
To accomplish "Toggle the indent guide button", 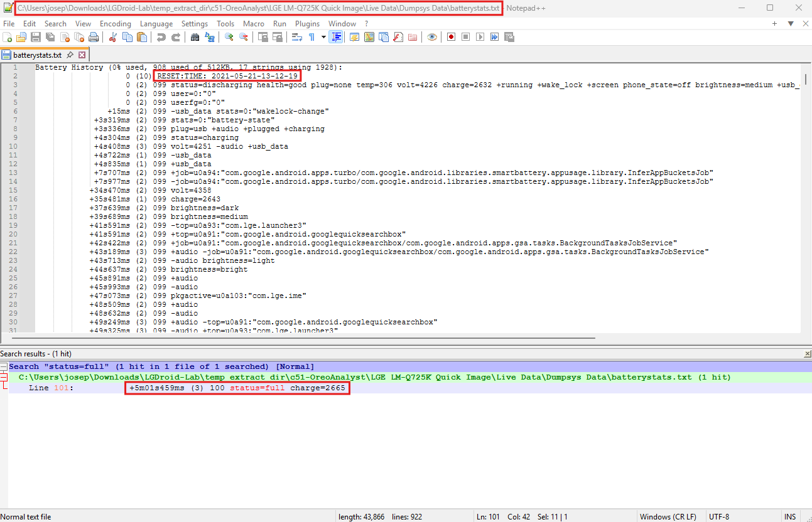I will [x=336, y=37].
